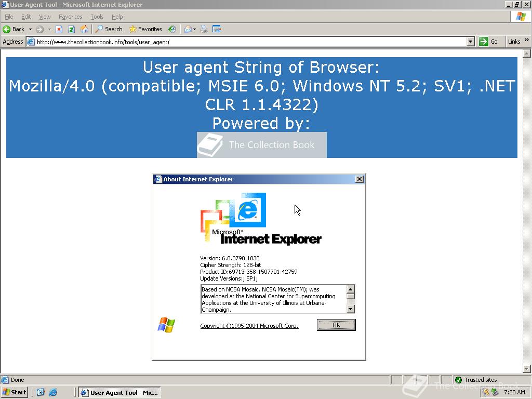
Task: Click the Product ID text line
Action: tap(249, 272)
